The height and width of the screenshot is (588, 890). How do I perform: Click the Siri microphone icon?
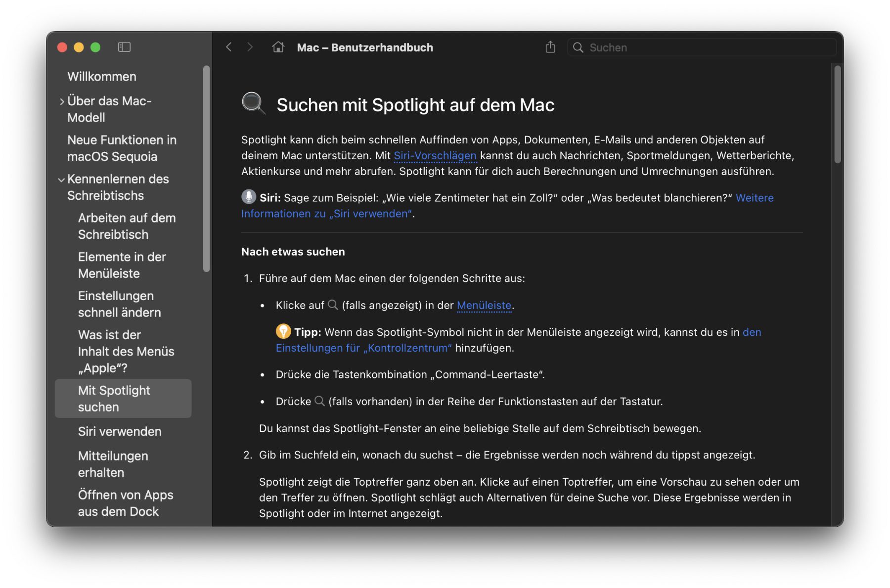[x=249, y=197]
